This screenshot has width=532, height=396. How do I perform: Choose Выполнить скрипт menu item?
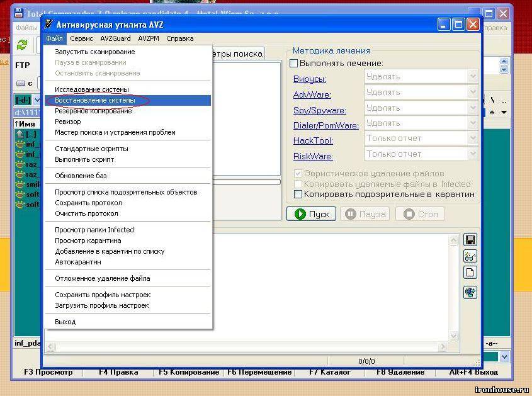tap(128, 159)
